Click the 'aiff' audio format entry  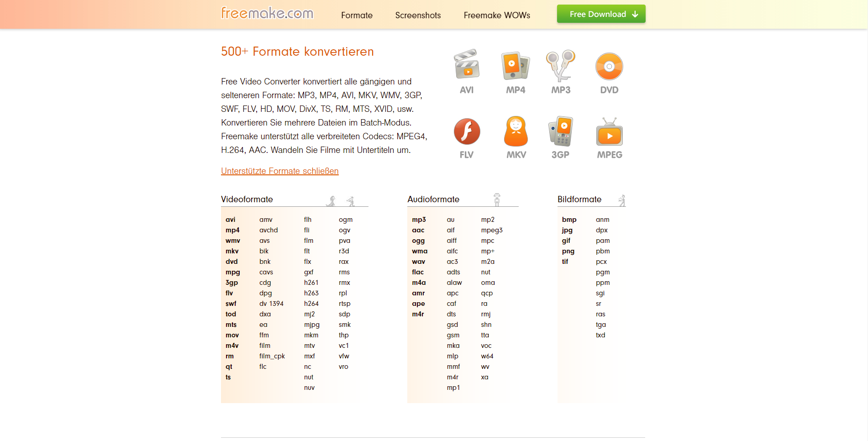click(x=452, y=241)
